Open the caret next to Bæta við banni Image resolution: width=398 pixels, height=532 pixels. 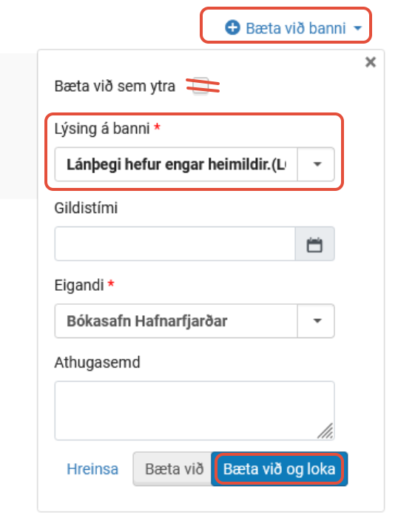tap(357, 28)
